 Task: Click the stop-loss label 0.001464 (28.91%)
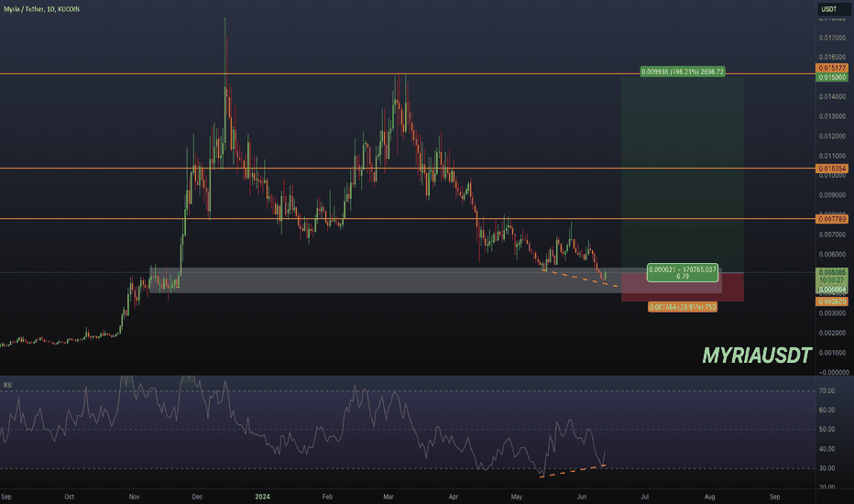tap(683, 307)
